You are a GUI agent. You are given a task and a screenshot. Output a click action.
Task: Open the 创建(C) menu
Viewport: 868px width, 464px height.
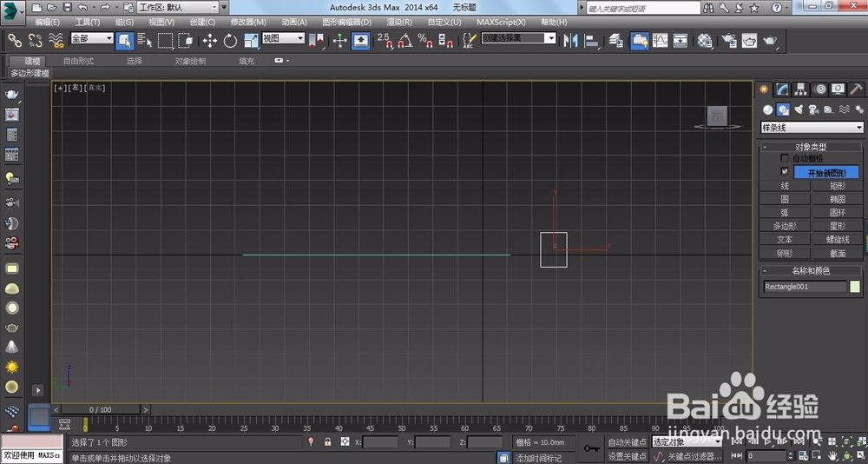pos(202,23)
